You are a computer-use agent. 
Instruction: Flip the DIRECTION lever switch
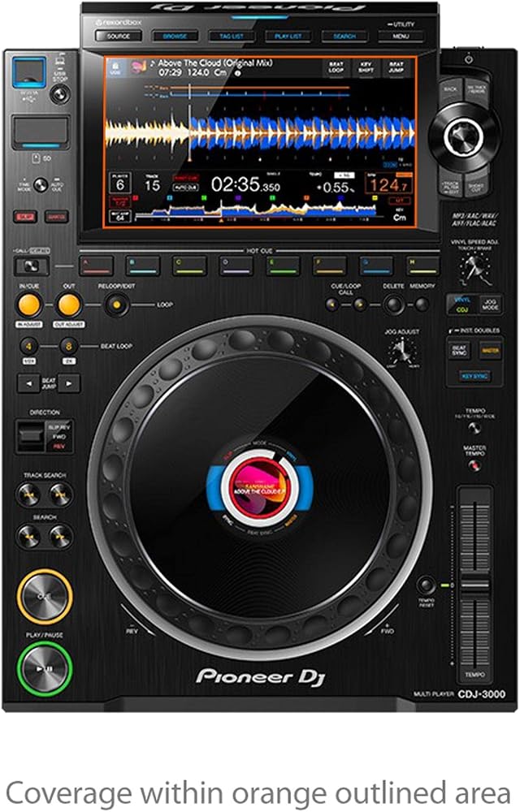click(30, 436)
